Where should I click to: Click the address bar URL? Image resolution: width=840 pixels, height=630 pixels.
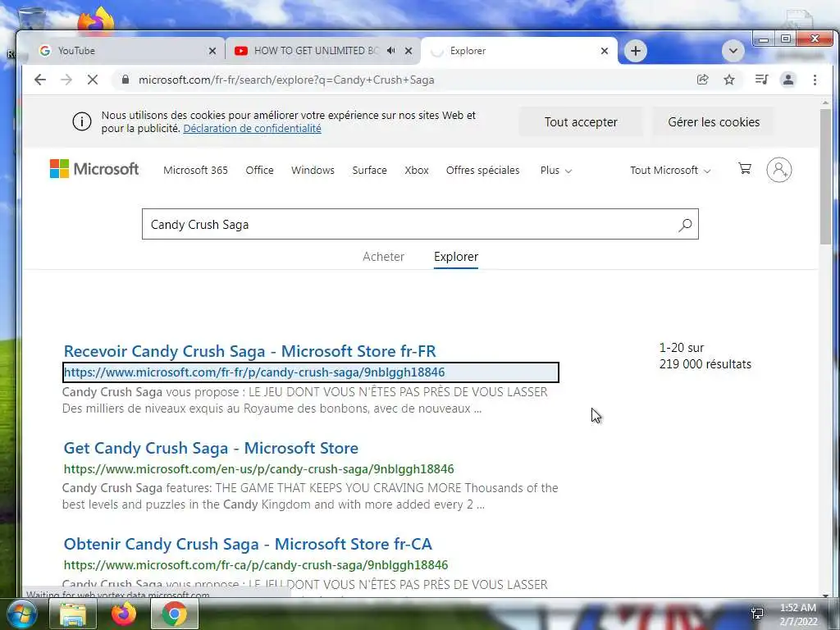coord(286,80)
